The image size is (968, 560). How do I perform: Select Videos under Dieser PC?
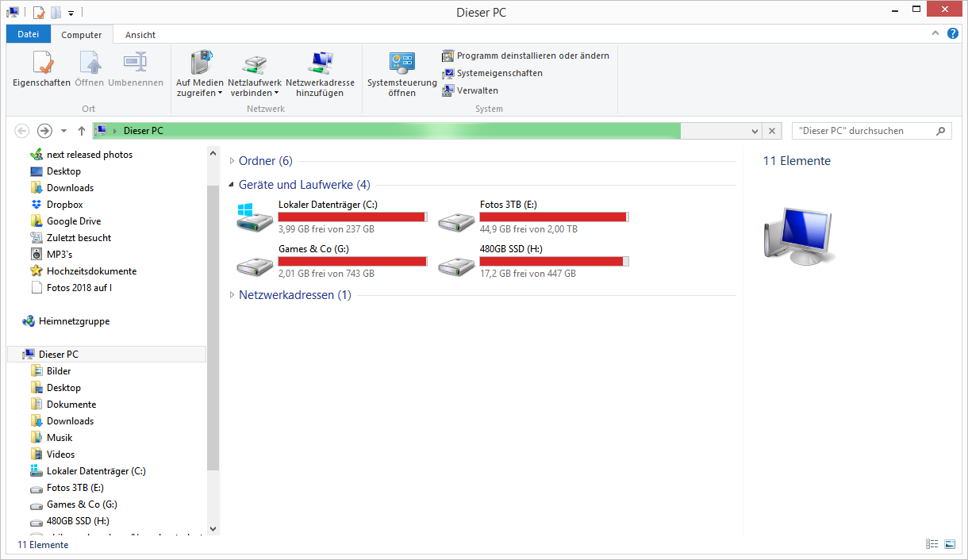pos(60,455)
